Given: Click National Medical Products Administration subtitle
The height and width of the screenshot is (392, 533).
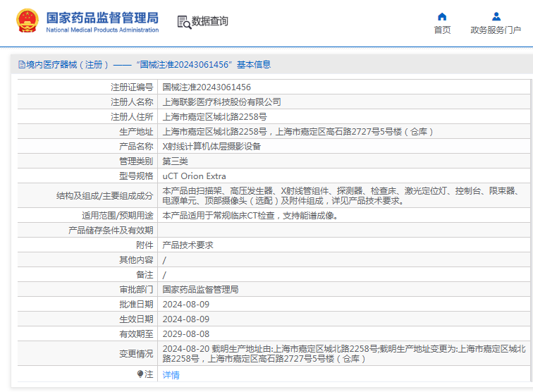Looking at the screenshot, I should click(x=102, y=30).
